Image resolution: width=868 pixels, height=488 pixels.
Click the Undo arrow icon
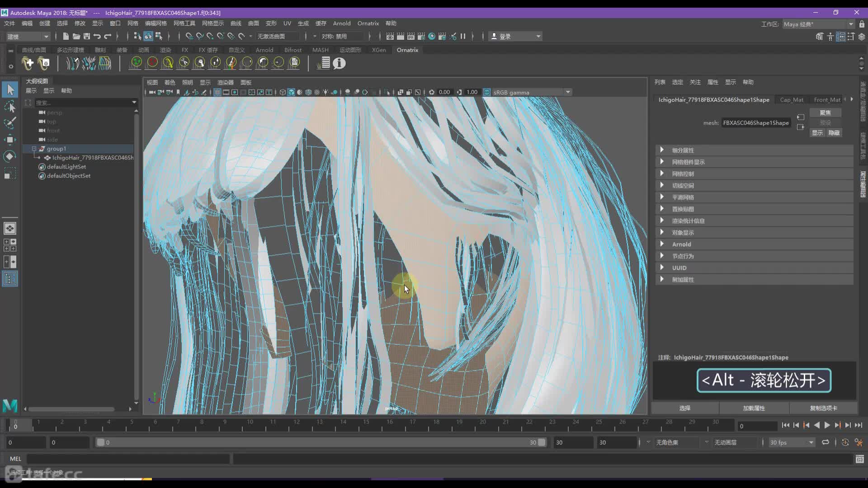click(97, 36)
